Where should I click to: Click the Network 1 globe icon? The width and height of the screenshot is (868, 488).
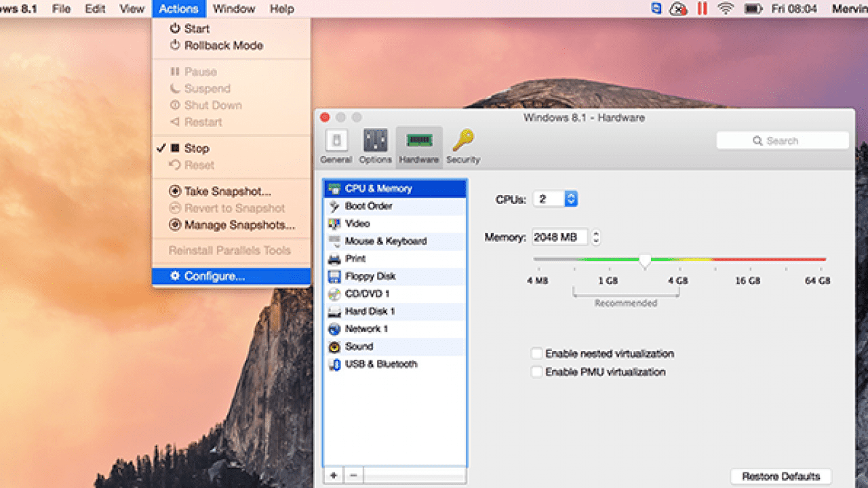coord(334,329)
